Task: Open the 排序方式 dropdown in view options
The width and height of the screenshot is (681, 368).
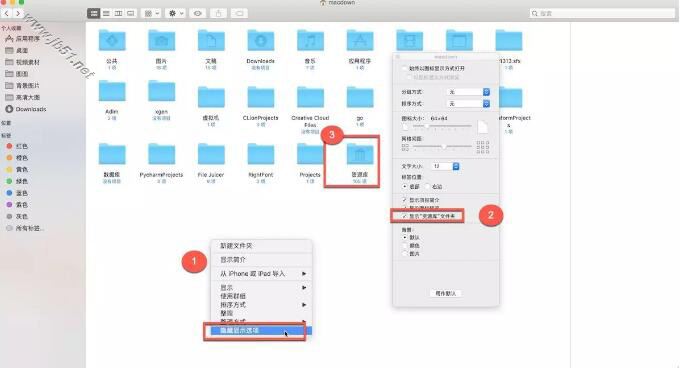Action: coord(469,104)
